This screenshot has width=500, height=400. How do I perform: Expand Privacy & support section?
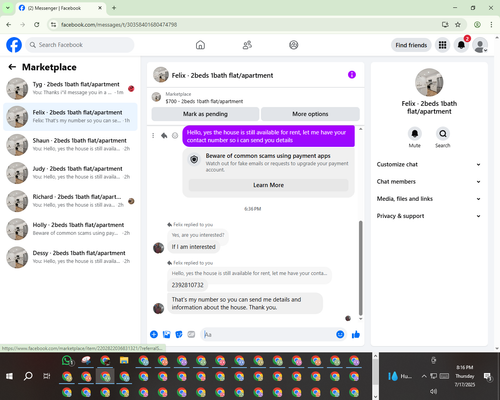(429, 216)
